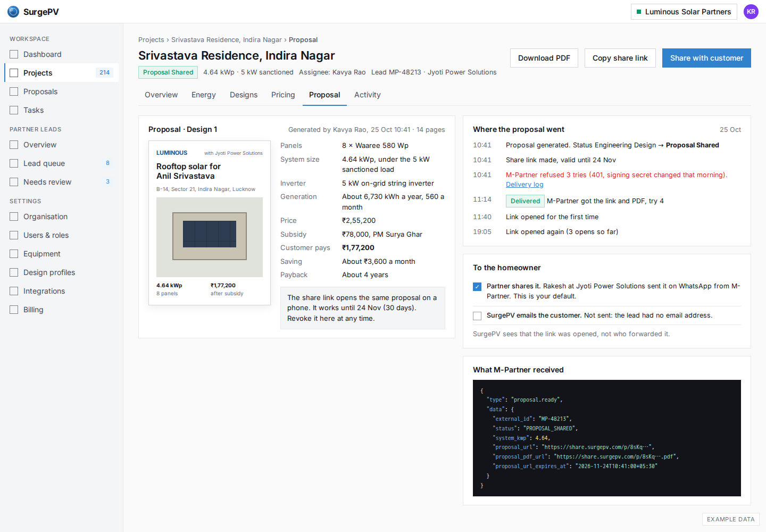Click Copy share link button
766x532 pixels.
620,58
